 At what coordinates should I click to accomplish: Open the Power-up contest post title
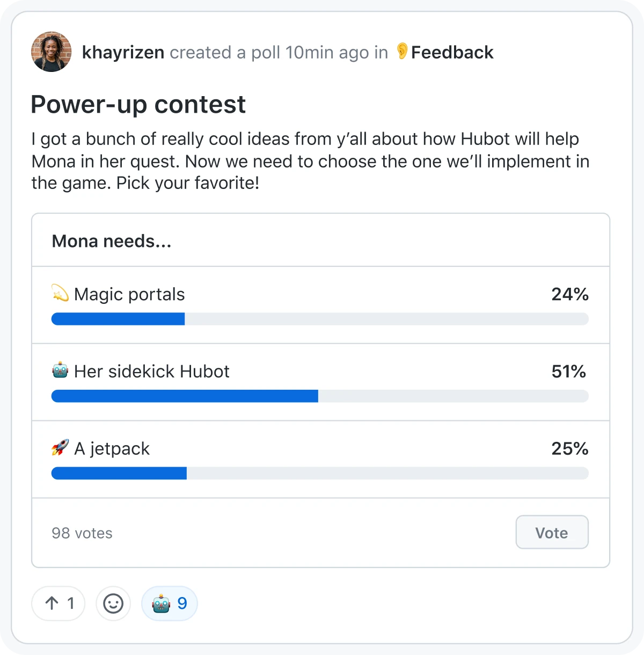coord(138,104)
